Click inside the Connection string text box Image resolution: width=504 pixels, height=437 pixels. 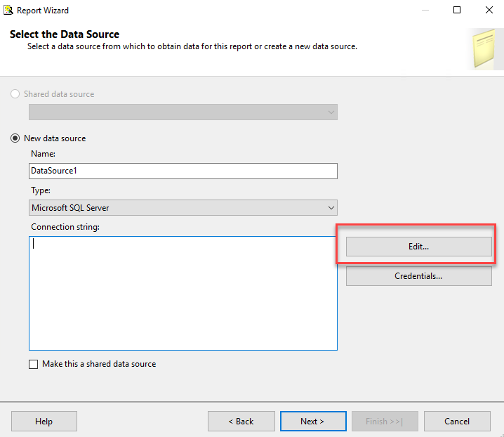tap(183, 293)
